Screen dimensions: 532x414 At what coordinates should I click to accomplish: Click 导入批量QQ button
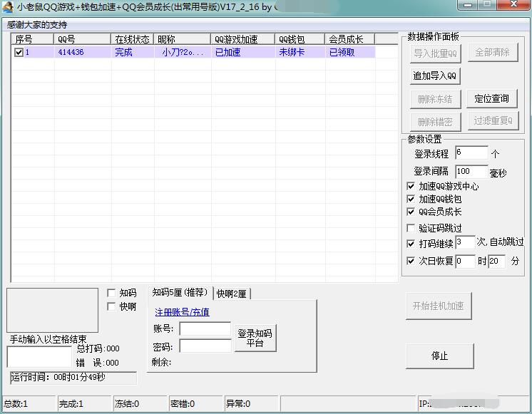tap(435, 53)
